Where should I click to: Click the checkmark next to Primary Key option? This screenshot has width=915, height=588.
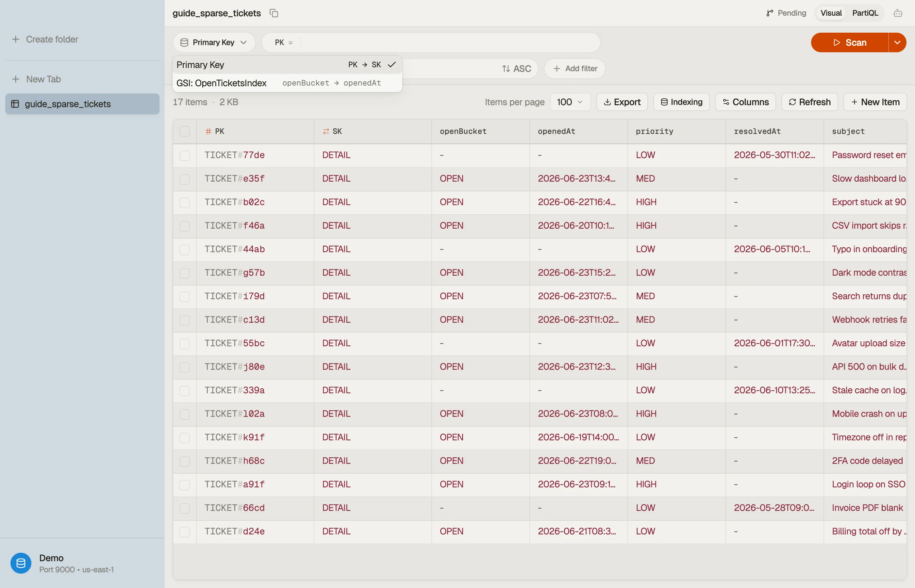point(391,65)
